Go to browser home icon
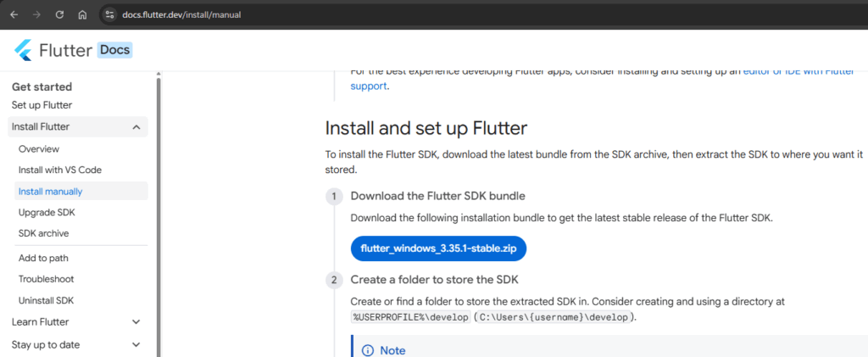868x357 pixels. (x=82, y=15)
